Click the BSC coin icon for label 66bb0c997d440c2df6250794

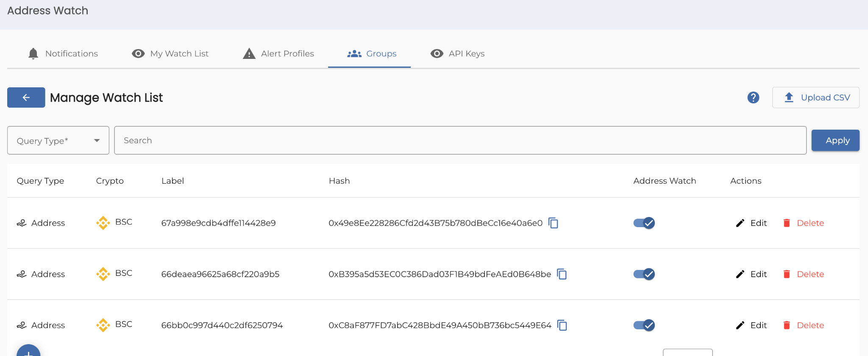[x=103, y=325]
